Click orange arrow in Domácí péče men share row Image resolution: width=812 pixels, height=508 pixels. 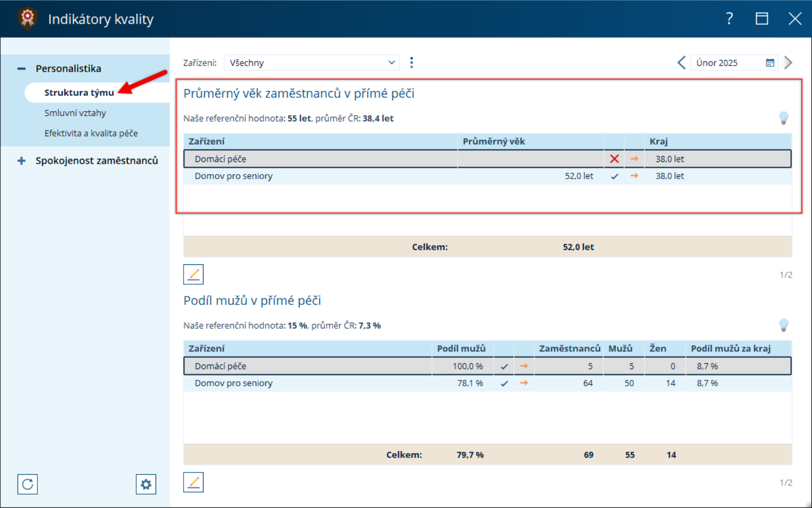pos(524,366)
